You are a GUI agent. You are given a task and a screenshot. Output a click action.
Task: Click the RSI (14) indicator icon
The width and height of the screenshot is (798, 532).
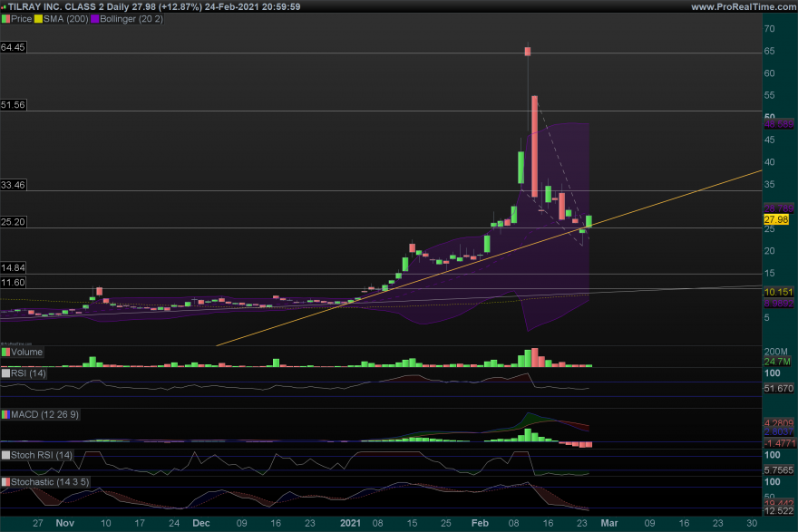click(x=5, y=373)
